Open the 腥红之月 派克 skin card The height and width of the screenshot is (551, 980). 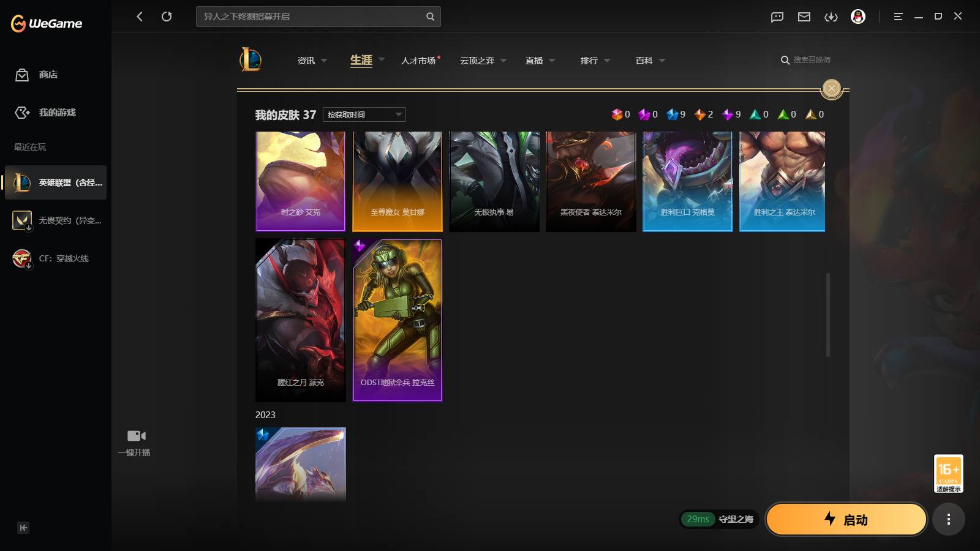tap(300, 320)
